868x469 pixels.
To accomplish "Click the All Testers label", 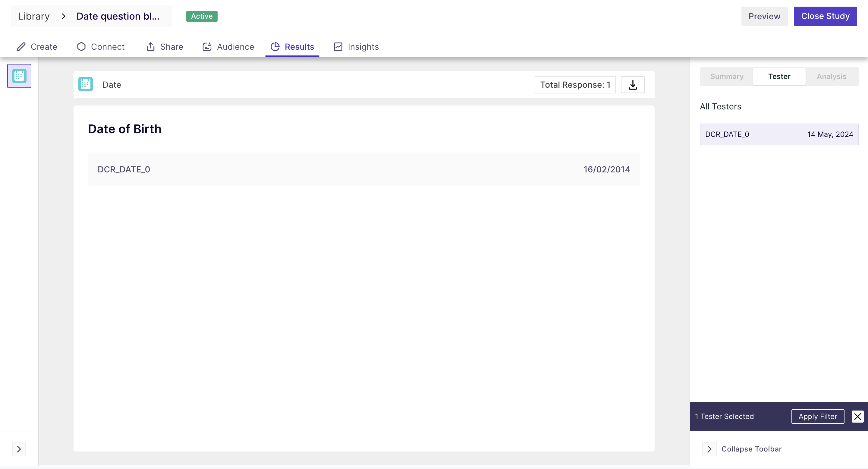I will coord(720,106).
